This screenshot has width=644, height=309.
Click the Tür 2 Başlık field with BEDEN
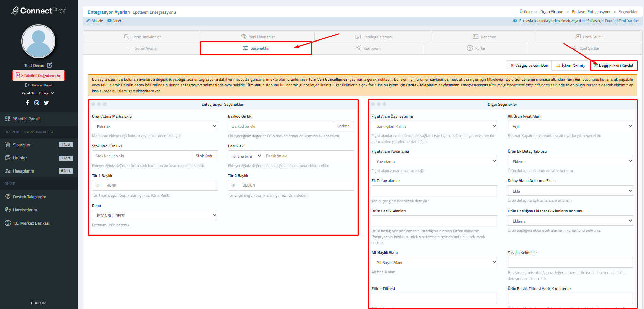coord(296,185)
